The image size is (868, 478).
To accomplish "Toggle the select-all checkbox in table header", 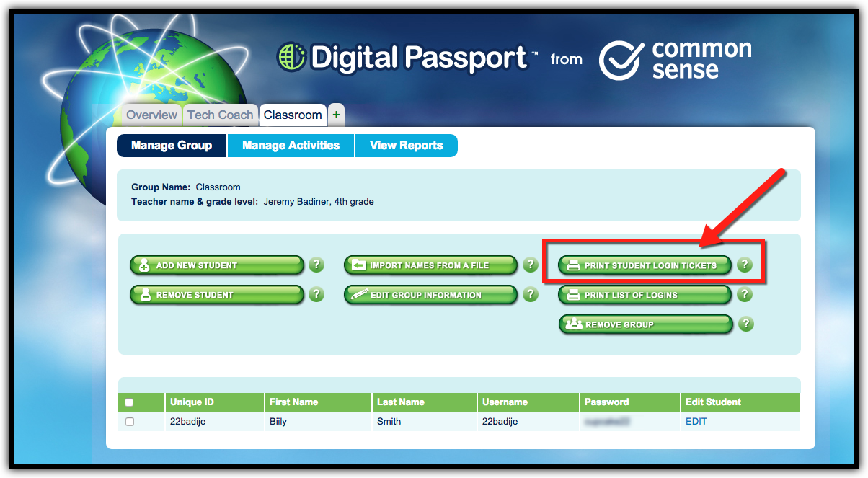I will (x=129, y=402).
